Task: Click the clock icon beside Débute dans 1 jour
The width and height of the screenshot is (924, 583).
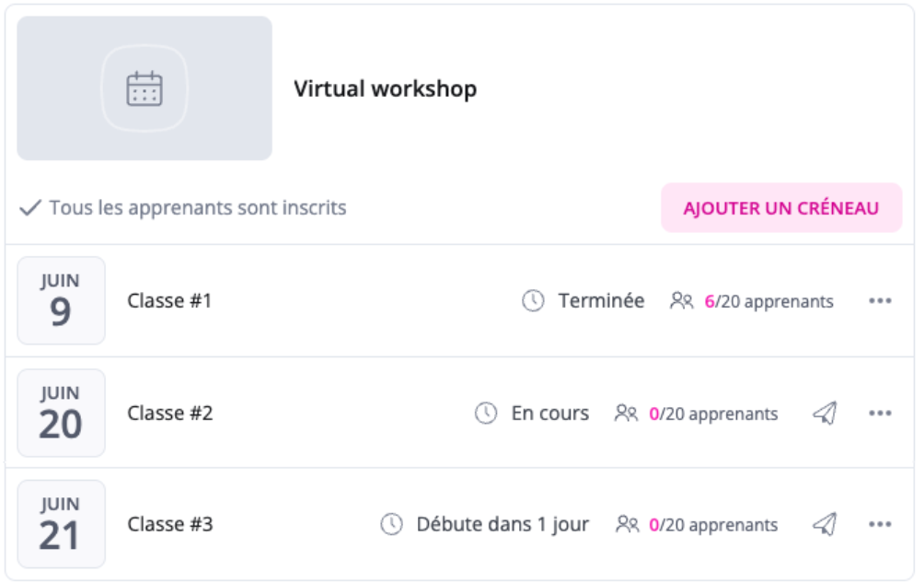Action: [x=391, y=524]
